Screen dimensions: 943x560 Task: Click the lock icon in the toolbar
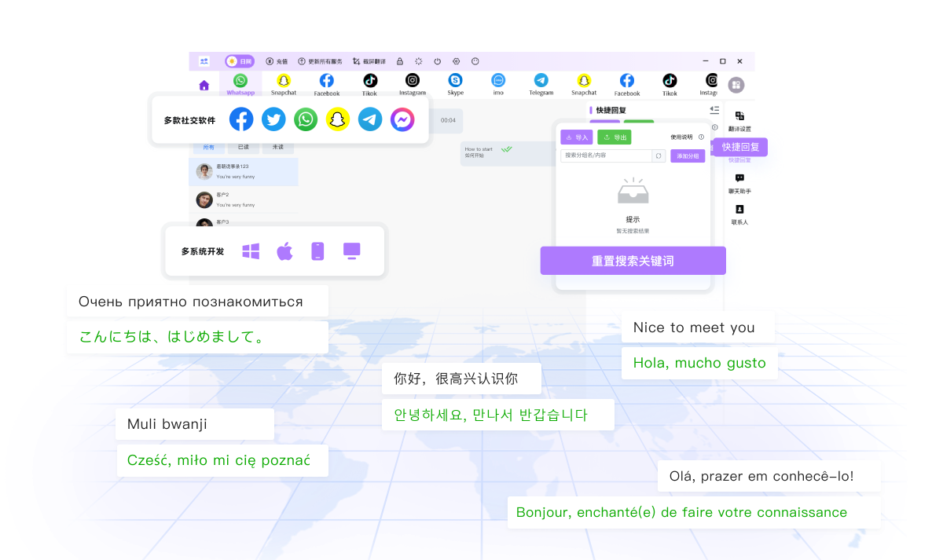[400, 60]
